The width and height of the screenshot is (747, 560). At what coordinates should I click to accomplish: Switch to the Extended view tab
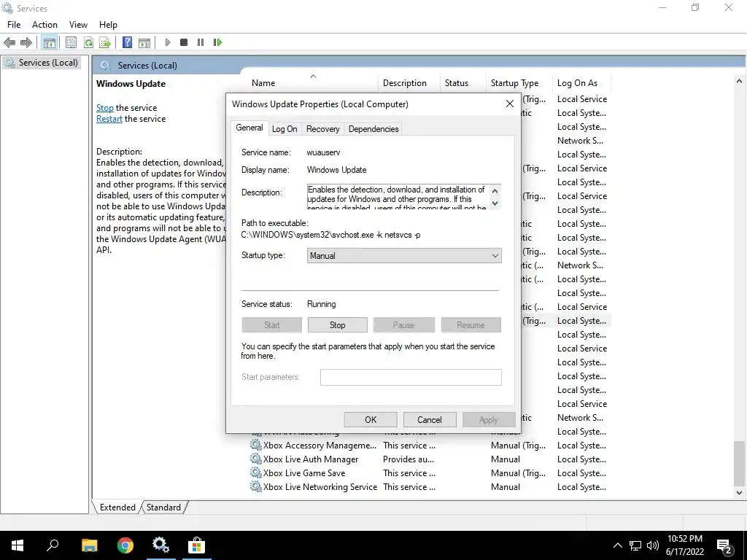coord(117,507)
